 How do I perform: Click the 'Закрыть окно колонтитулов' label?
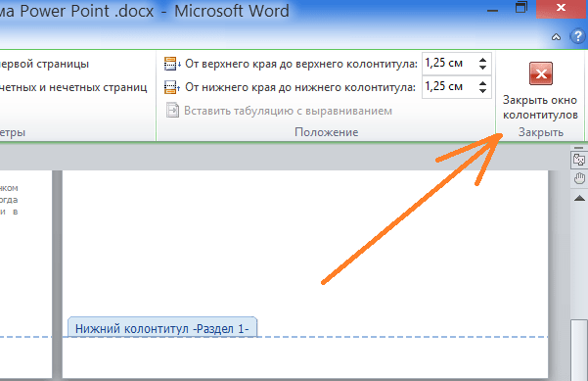tap(540, 107)
